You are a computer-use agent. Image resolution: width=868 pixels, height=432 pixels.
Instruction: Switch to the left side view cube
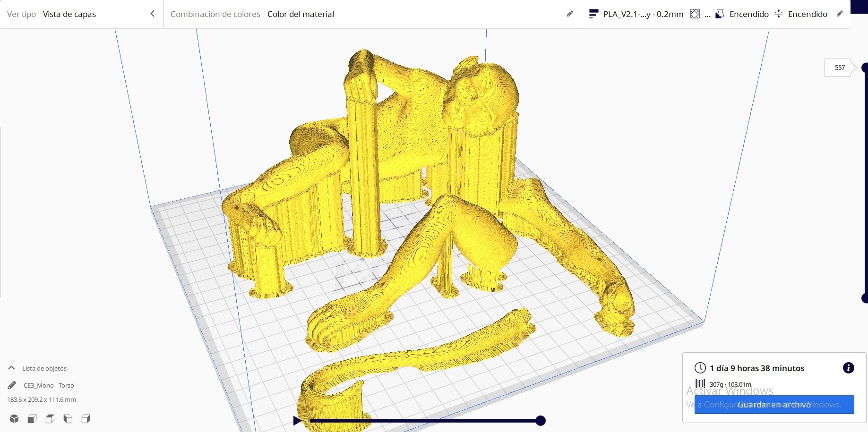click(x=68, y=418)
